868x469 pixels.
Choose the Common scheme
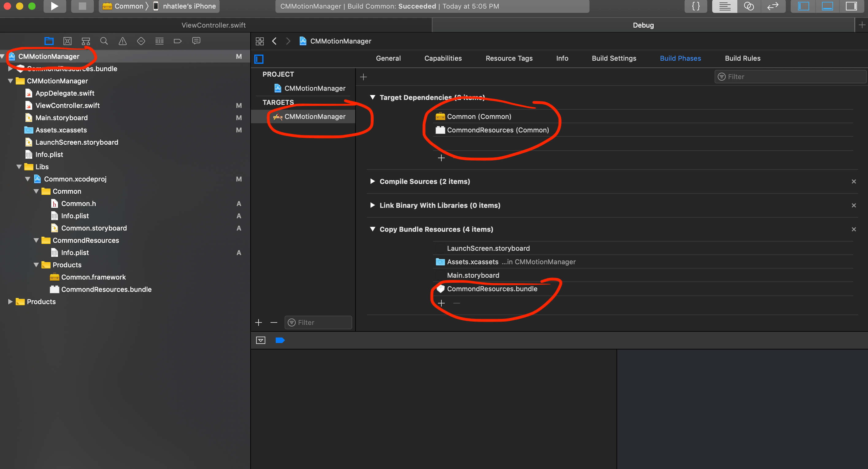pos(124,6)
